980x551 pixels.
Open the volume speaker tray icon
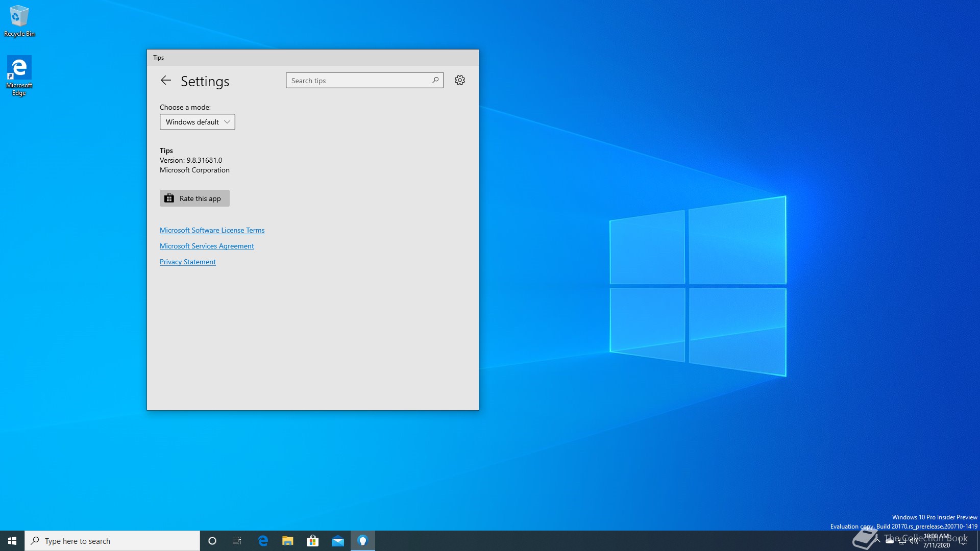pyautogui.click(x=914, y=541)
